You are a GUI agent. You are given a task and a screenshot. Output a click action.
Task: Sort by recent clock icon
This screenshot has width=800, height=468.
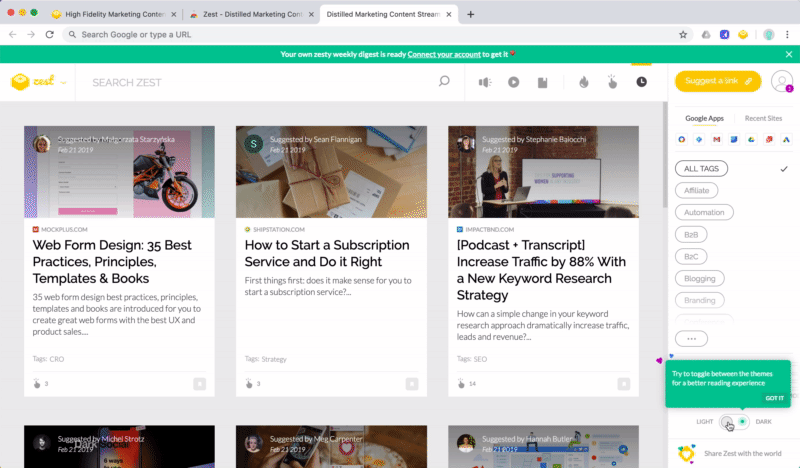(641, 82)
